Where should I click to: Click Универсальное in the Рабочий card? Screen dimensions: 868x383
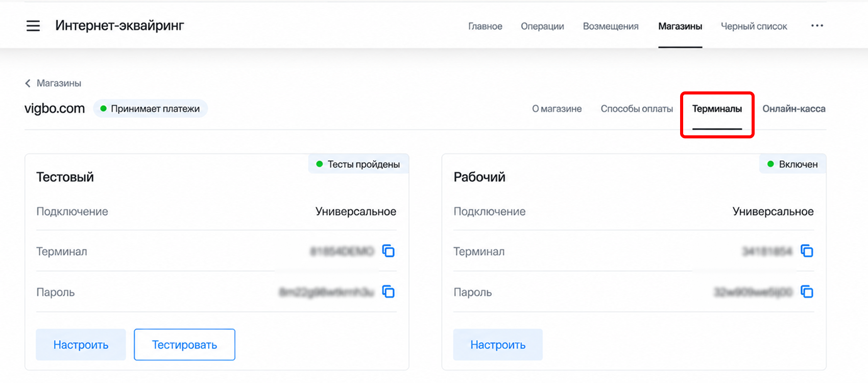coord(773,211)
